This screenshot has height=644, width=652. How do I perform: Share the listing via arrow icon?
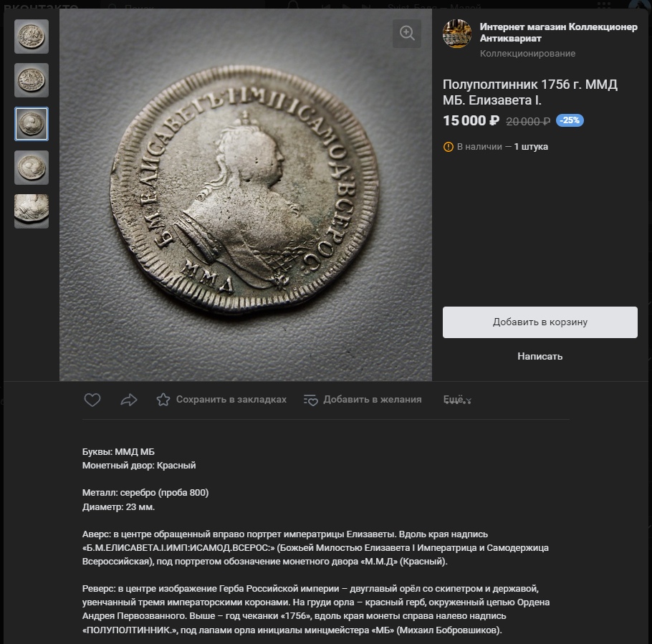(128, 400)
